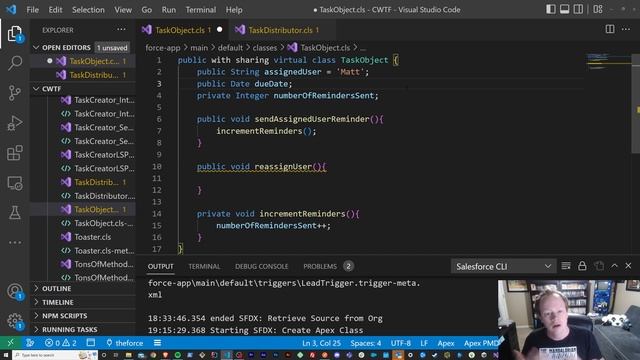Toggle the bottom panel layout icon
This screenshot has width=640, height=360.
point(564,9)
